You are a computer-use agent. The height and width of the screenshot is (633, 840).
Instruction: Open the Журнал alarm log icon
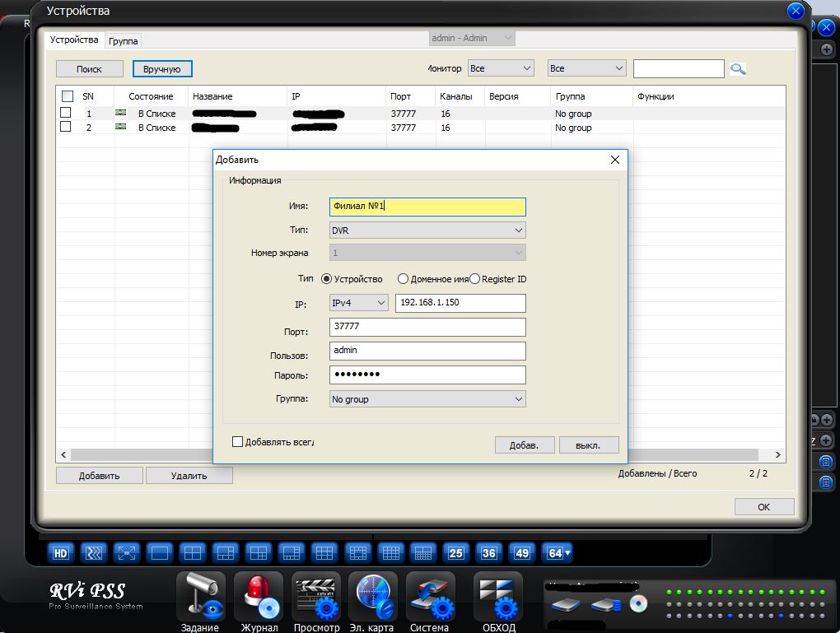pyautogui.click(x=259, y=596)
